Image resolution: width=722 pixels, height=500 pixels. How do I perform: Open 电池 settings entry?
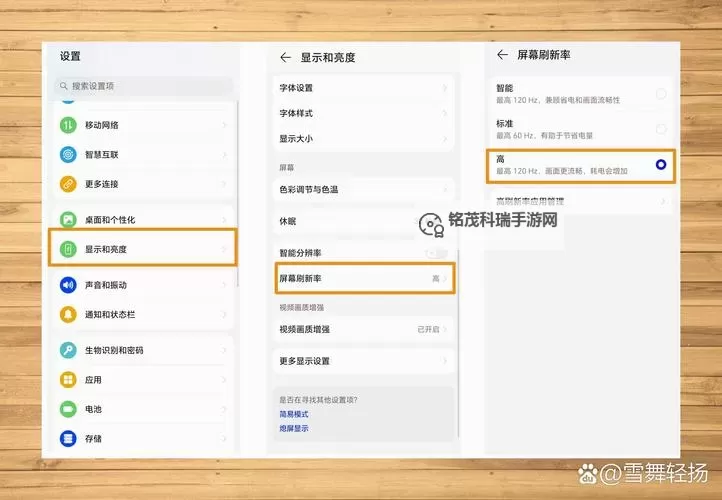pyautogui.click(x=144, y=409)
